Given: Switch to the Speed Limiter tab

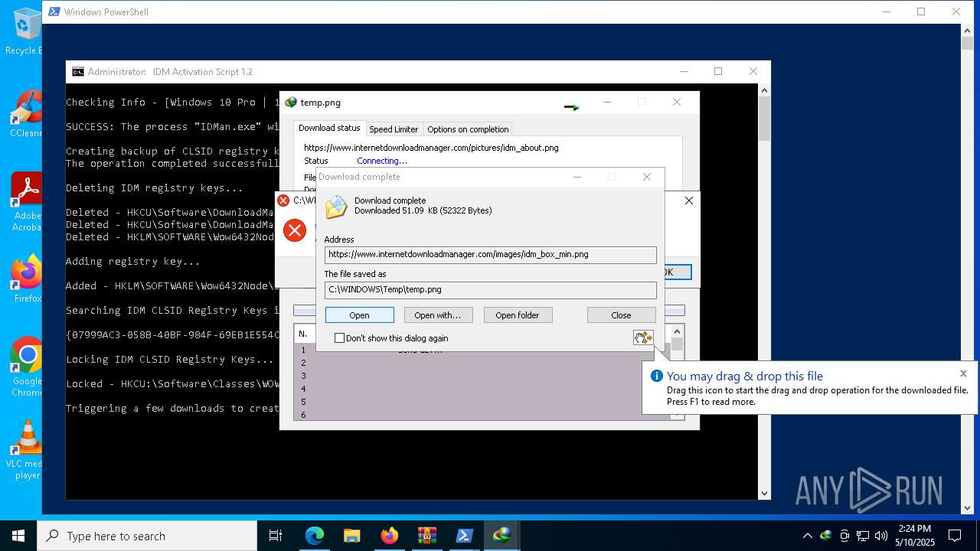Looking at the screenshot, I should 394,129.
